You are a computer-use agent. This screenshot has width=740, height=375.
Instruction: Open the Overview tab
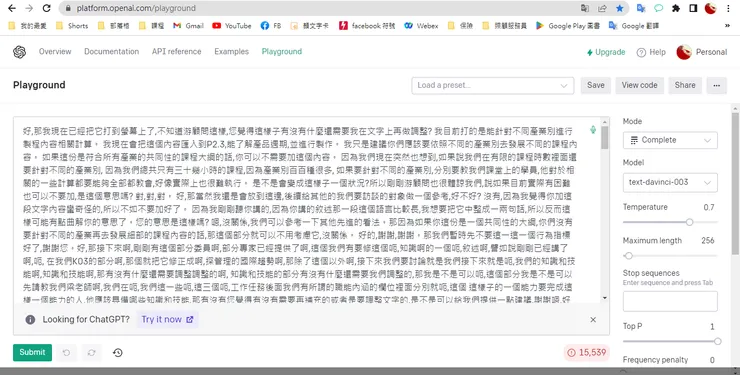(55, 51)
